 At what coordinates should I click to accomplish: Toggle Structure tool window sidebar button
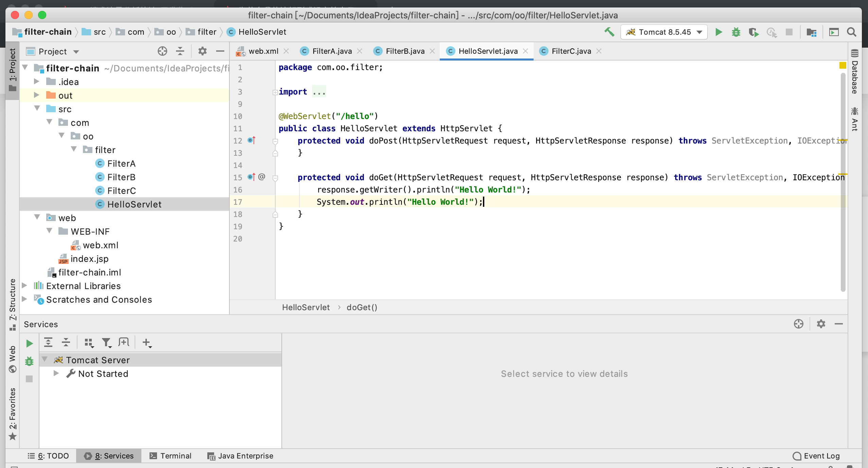[x=12, y=304]
